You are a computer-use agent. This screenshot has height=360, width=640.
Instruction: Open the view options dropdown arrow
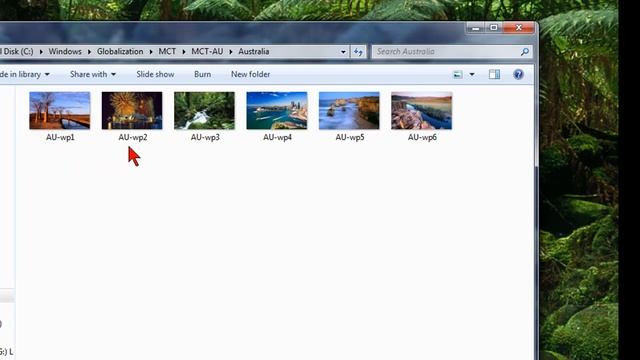pos(472,74)
